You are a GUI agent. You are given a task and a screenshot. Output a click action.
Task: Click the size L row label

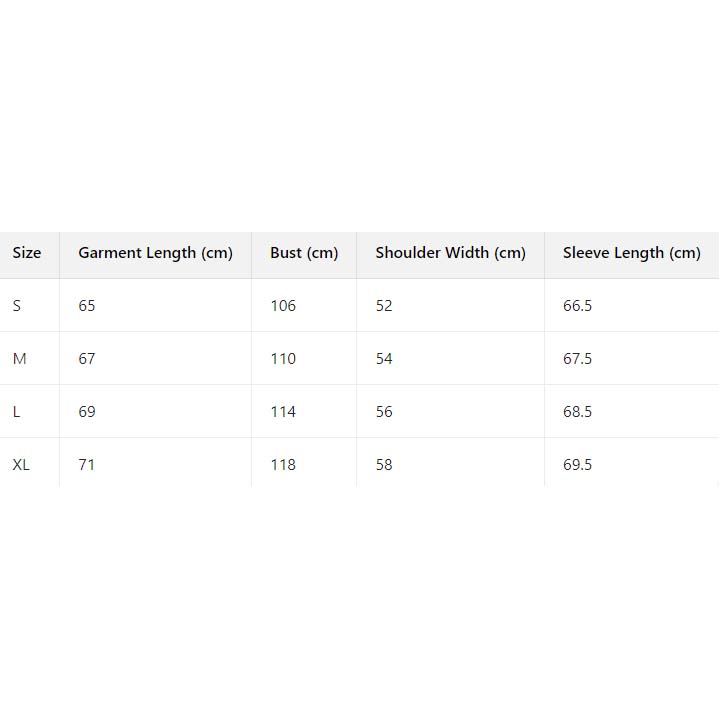pos(17,412)
